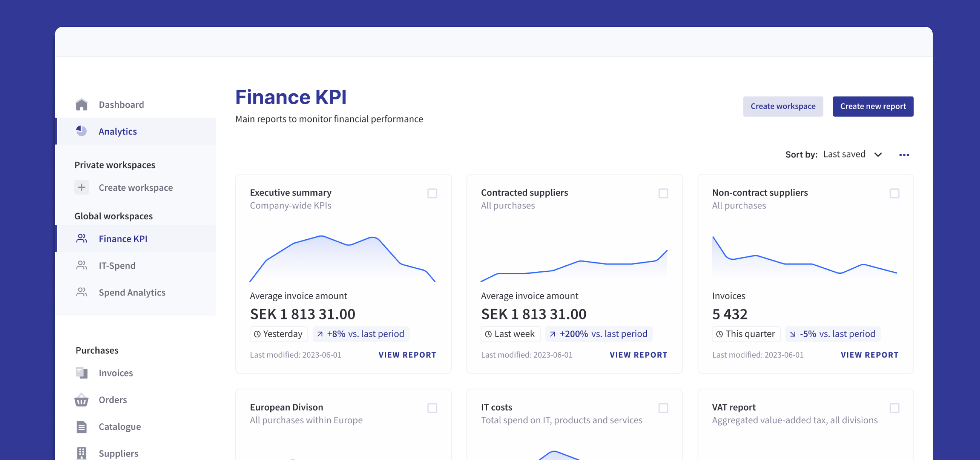Viewport: 980px width, 460px height.
Task: Click the This quarter period tag
Action: tap(746, 334)
